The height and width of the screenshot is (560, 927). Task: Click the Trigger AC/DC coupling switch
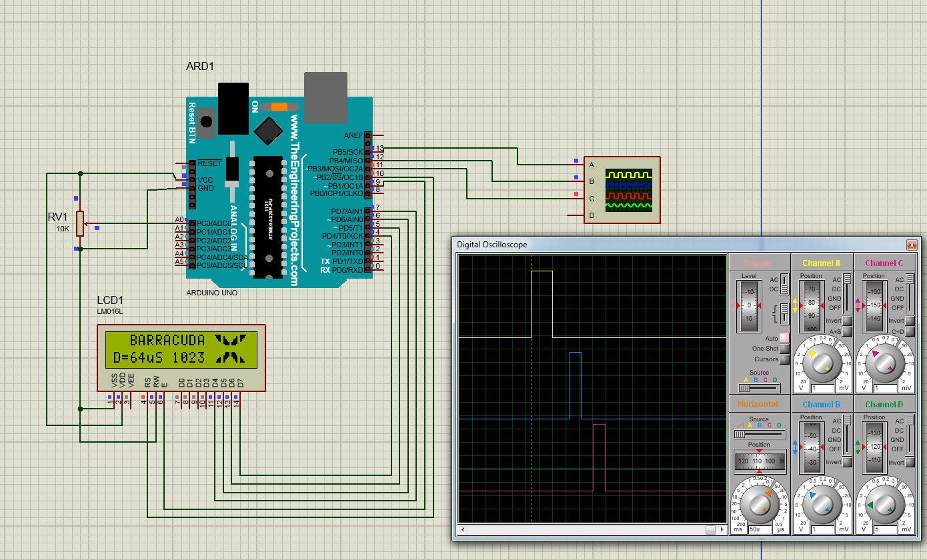tap(784, 284)
